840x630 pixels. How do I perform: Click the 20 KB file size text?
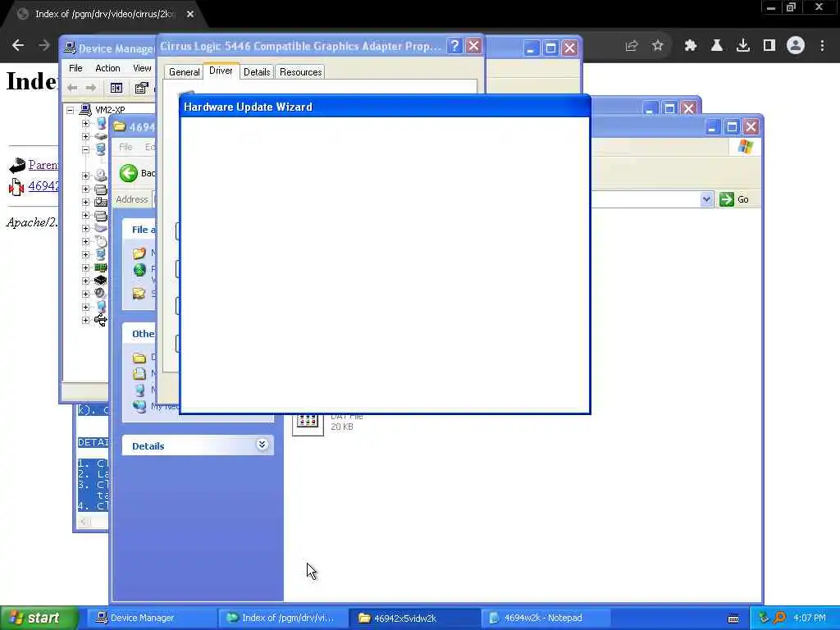(342, 427)
